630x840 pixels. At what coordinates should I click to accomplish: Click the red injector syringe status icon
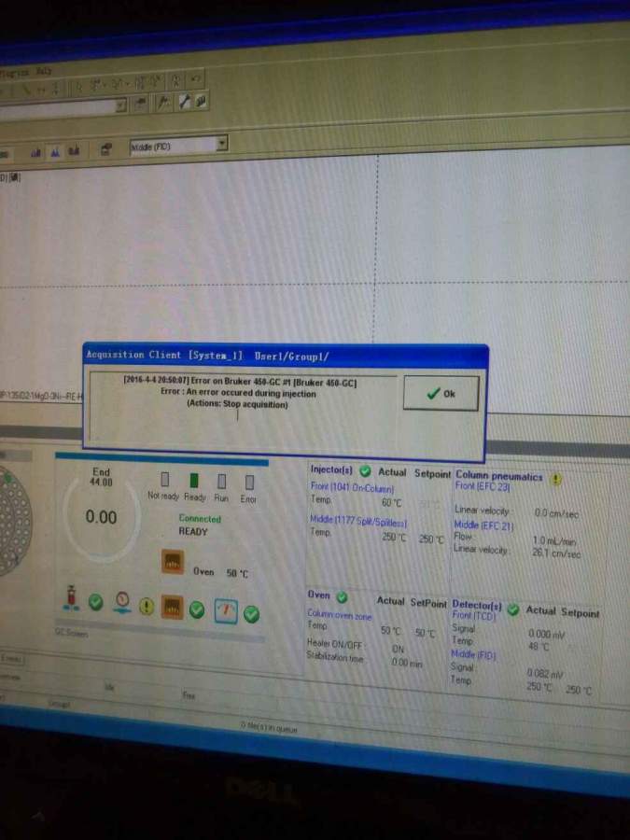[71, 598]
